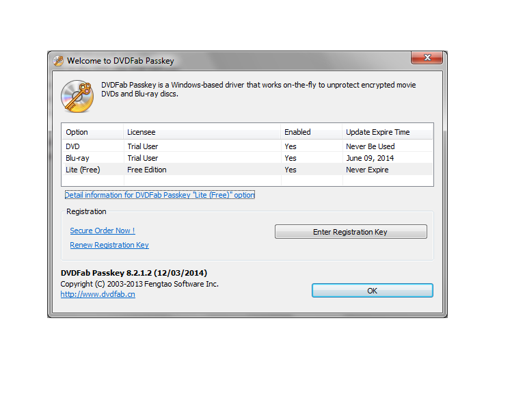Image resolution: width=525 pixels, height=420 pixels.
Task: Click the Enter Registration Key button
Action: coord(351,232)
